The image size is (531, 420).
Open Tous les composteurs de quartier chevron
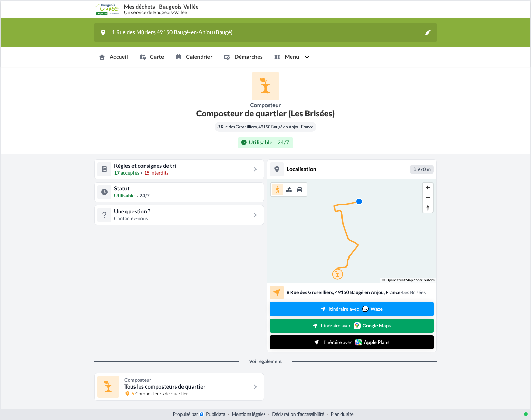(255, 387)
